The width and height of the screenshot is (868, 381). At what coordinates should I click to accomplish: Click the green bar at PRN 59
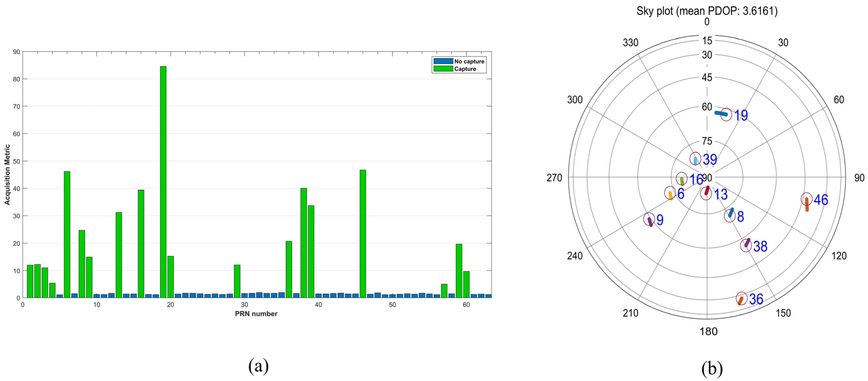pyautogui.click(x=459, y=271)
